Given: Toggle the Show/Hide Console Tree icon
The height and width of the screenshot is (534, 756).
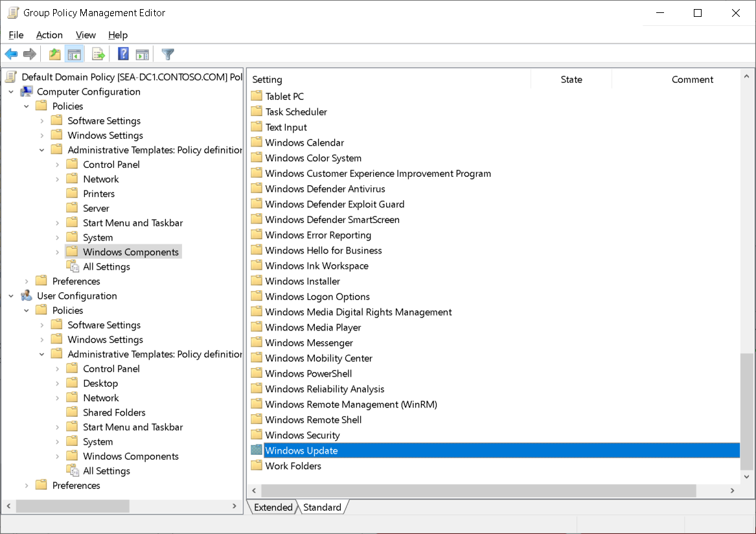Looking at the screenshot, I should coord(74,54).
